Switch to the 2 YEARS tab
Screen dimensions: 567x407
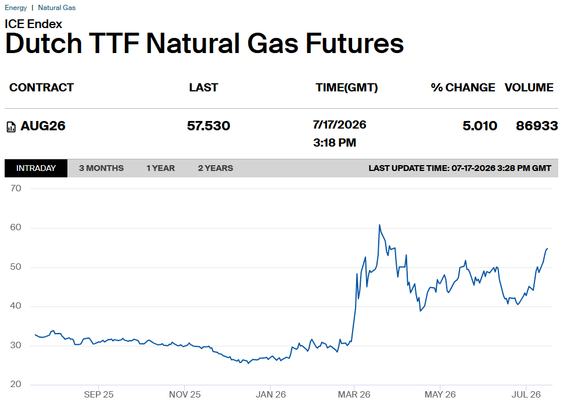pyautogui.click(x=215, y=168)
